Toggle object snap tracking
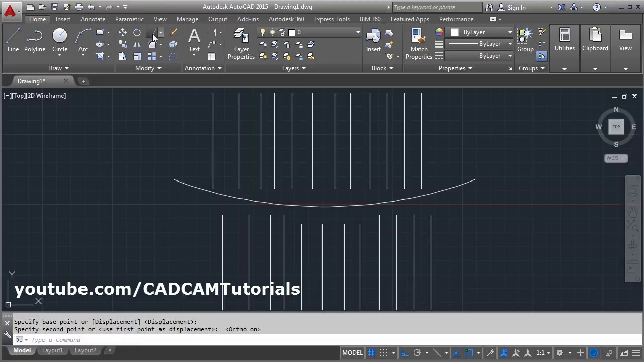The image size is (644, 362). coord(457,353)
